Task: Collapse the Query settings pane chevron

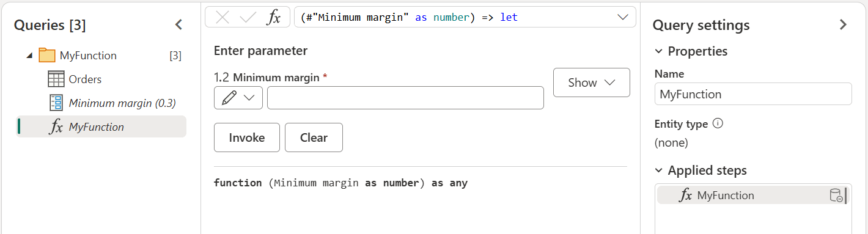Action: (x=844, y=25)
